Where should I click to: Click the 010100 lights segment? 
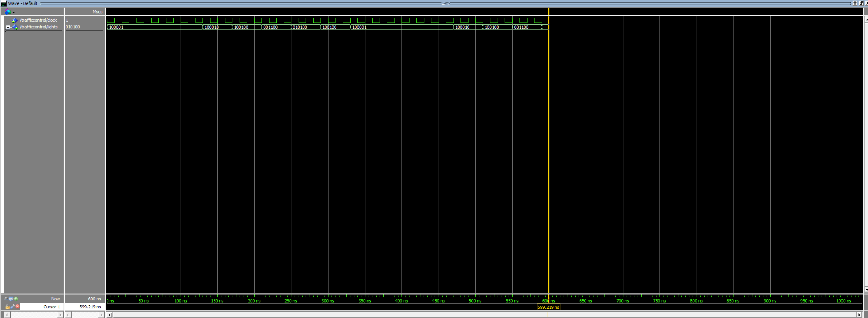click(306, 27)
